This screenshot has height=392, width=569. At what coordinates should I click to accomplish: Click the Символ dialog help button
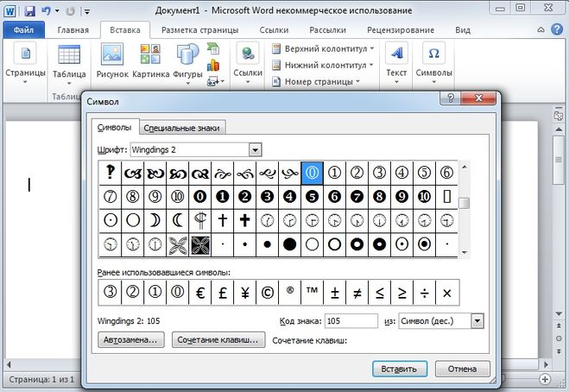tap(451, 98)
